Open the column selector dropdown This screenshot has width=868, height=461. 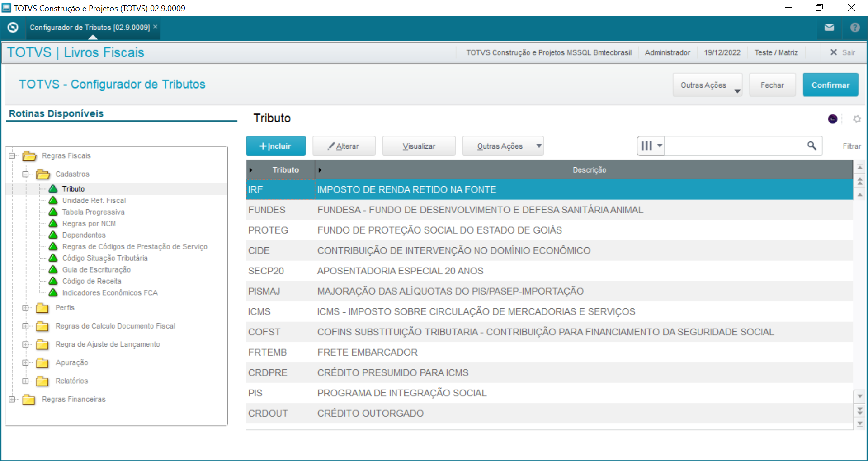(651, 146)
